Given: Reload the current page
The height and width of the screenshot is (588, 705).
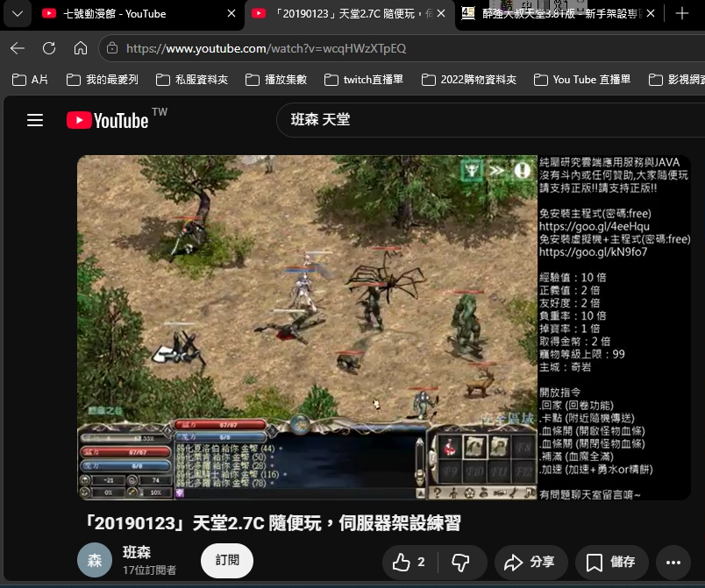Looking at the screenshot, I should [49, 48].
